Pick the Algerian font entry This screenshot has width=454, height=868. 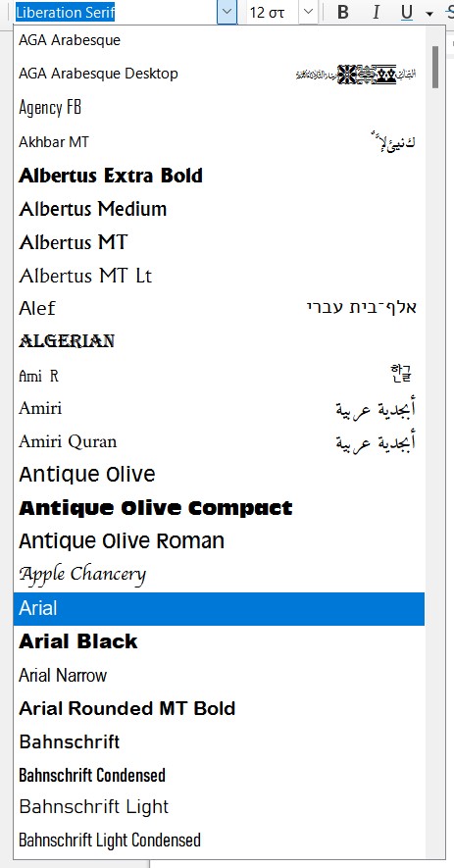[x=219, y=341]
